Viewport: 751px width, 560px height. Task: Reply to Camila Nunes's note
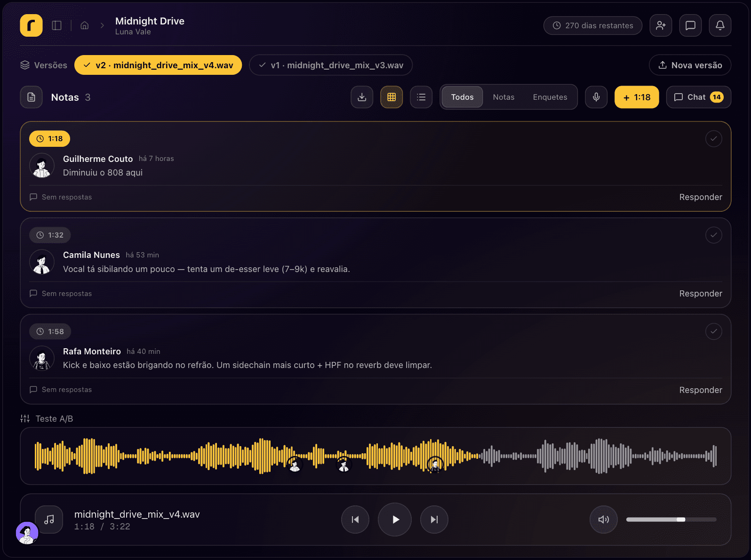click(701, 294)
